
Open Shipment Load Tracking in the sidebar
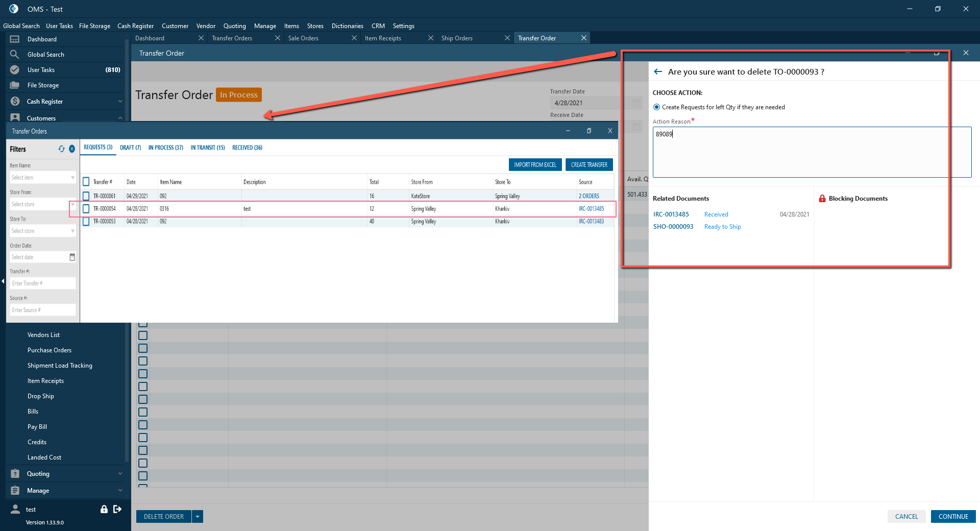(x=60, y=366)
